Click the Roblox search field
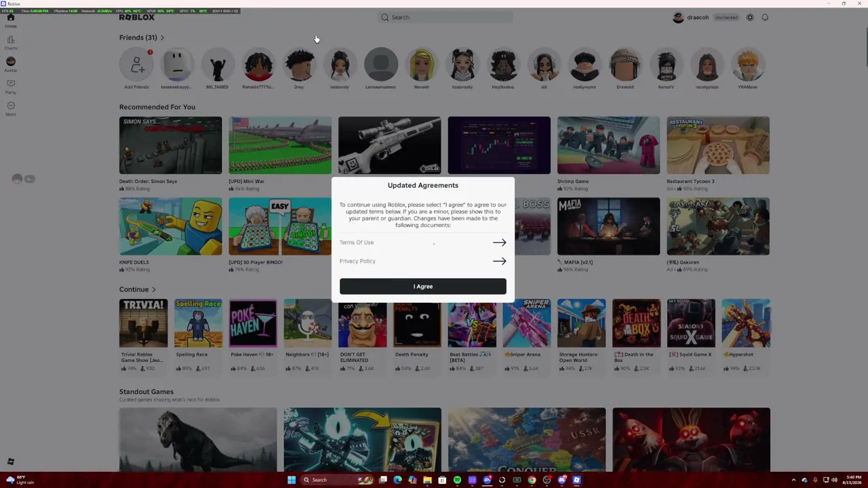Image resolution: width=868 pixels, height=488 pixels. pyautogui.click(x=446, y=18)
